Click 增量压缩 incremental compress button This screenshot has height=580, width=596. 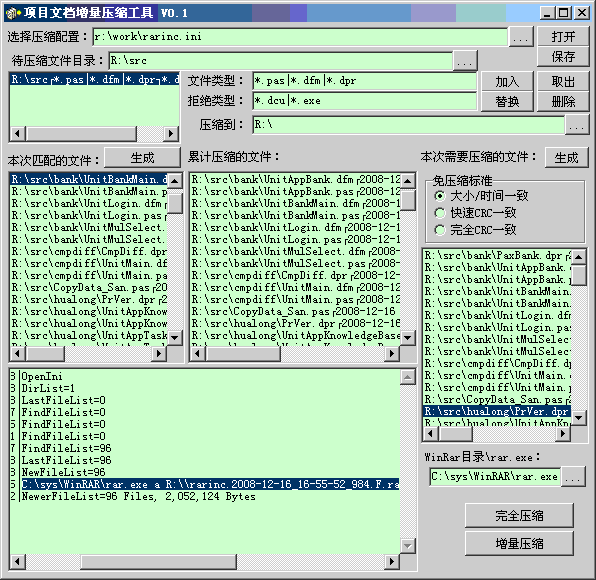pyautogui.click(x=519, y=544)
